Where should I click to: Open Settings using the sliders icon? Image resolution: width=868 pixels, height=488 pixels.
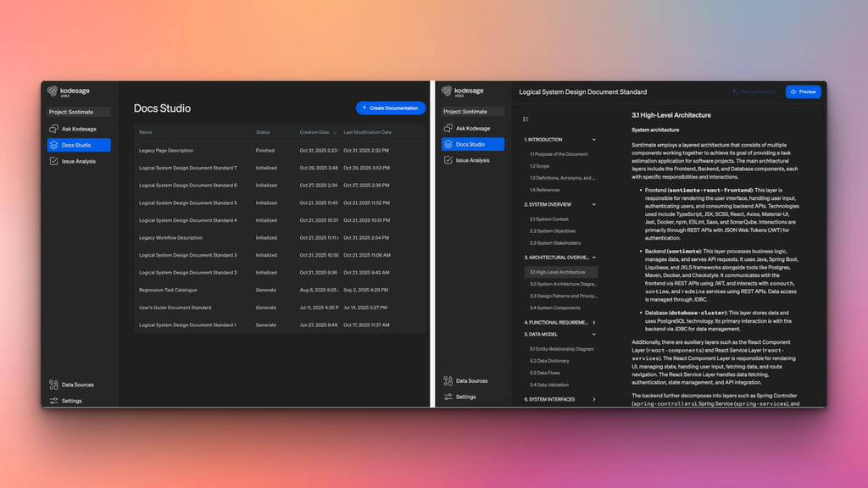[x=53, y=401]
